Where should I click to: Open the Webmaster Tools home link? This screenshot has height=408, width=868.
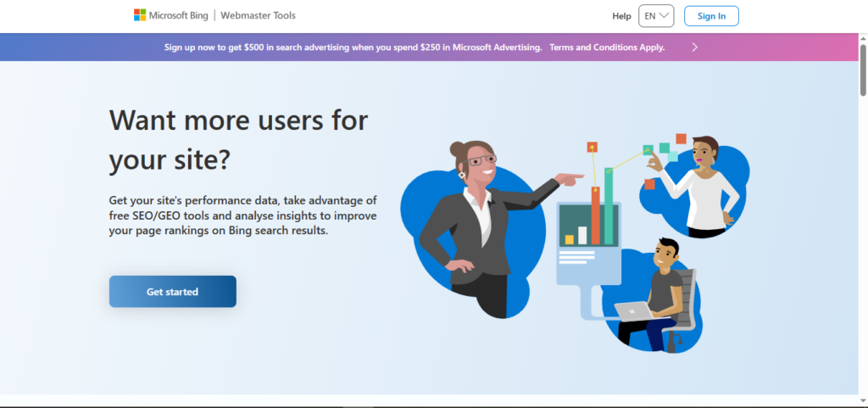pyautogui.click(x=258, y=15)
